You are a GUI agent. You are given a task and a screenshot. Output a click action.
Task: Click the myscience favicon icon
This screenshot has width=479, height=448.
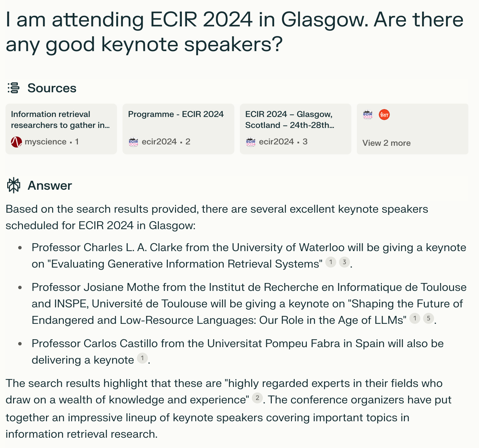point(16,142)
